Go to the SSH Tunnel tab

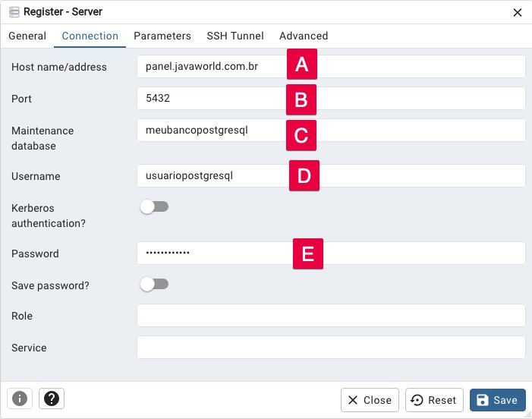pos(235,36)
